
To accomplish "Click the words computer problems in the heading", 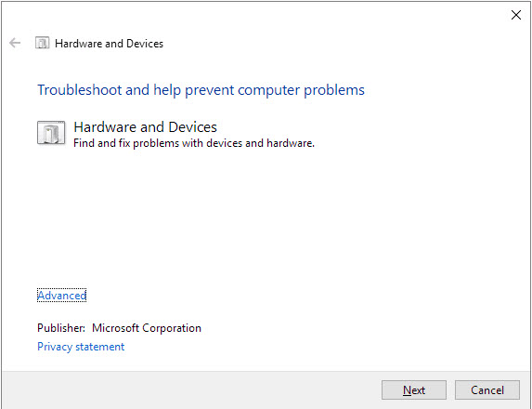I will pyautogui.click(x=302, y=90).
